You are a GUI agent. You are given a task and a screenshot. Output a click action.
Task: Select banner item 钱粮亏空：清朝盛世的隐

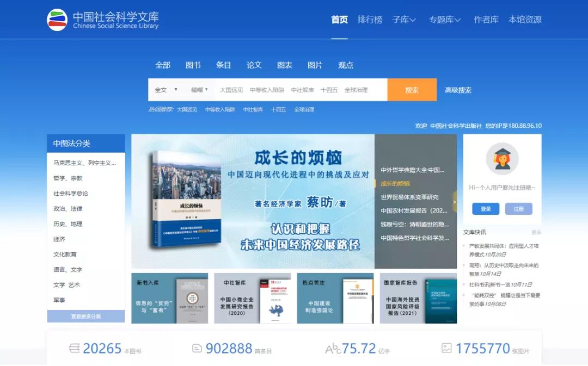415,224
